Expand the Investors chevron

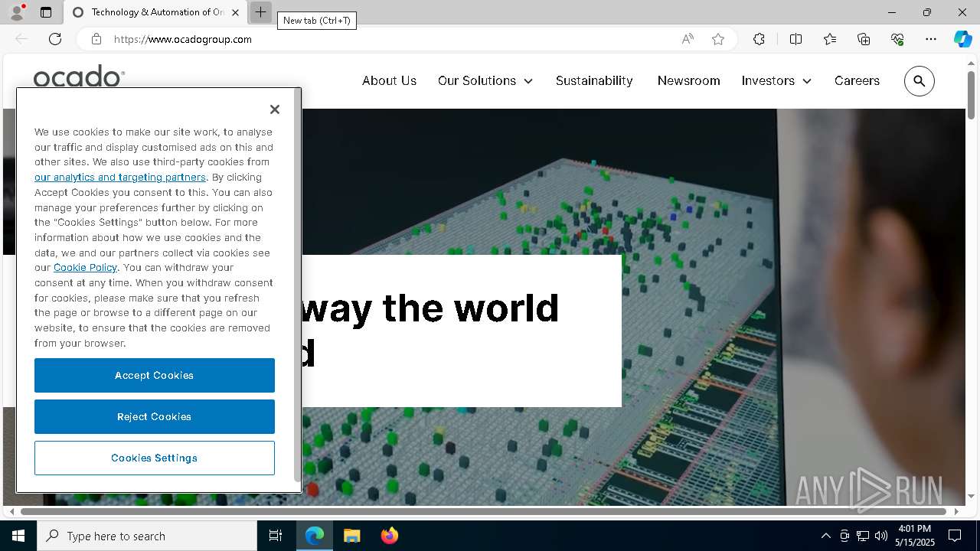[807, 81]
